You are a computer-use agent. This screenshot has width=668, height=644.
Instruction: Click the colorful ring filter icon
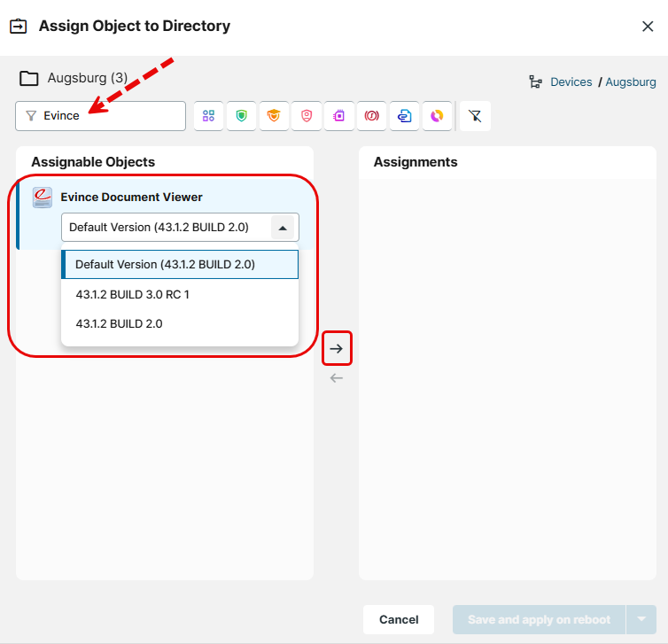437,116
